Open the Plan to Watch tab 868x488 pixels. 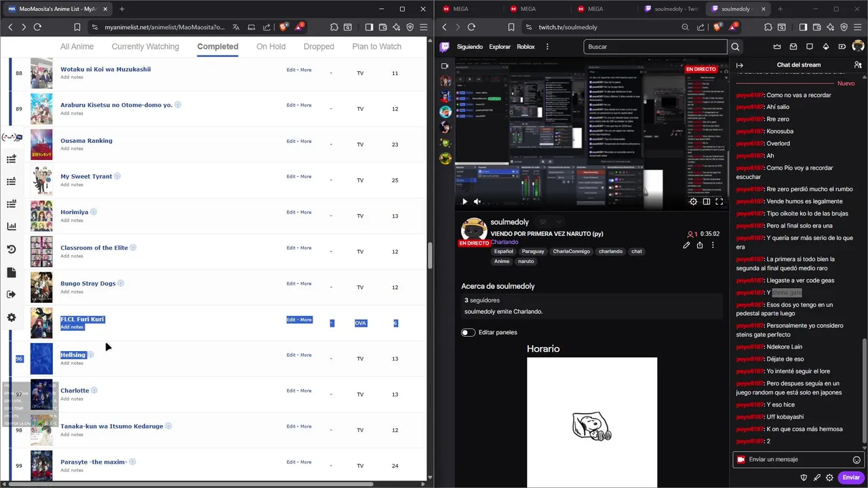click(377, 47)
